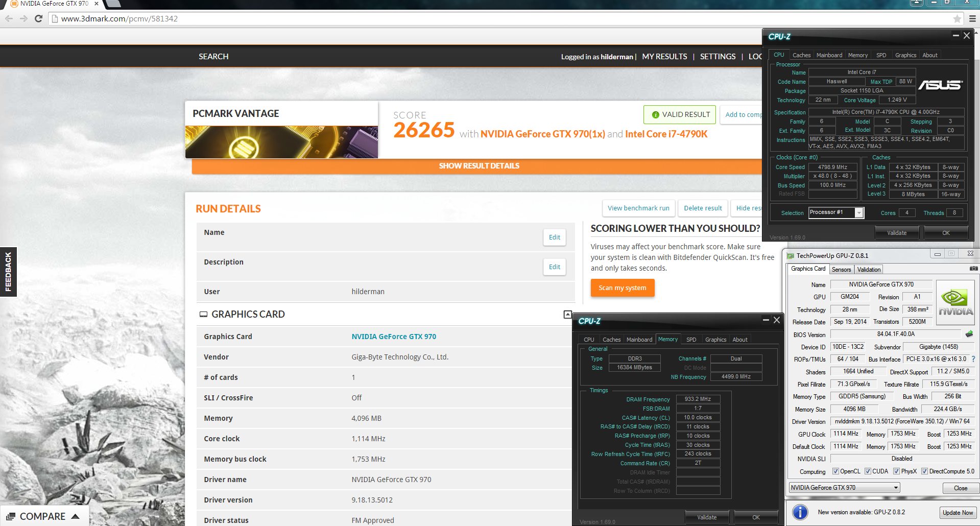Viewport: 980px width, 526px height.
Task: Click the Bus Interface question mark in GPU-Z
Action: tap(973, 359)
